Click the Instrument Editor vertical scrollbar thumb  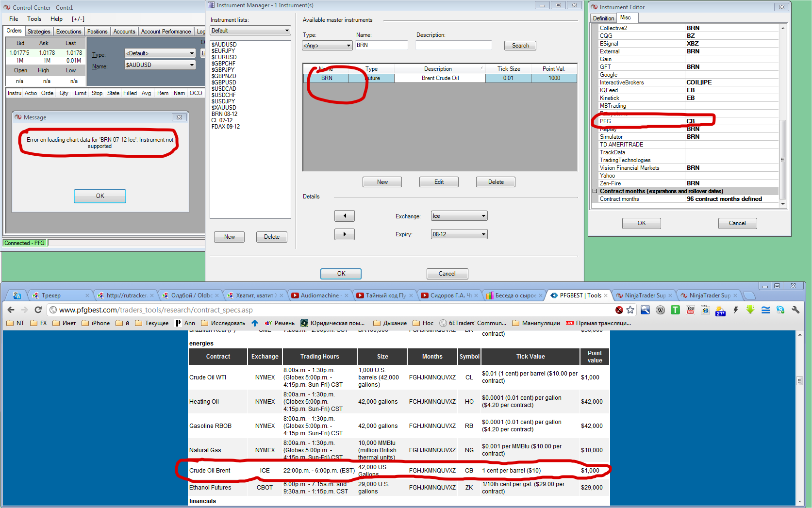point(783,160)
